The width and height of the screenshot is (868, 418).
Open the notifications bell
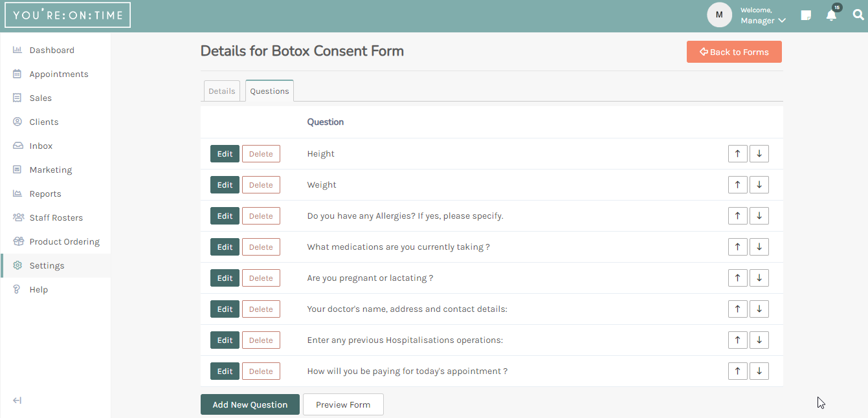pyautogui.click(x=831, y=16)
